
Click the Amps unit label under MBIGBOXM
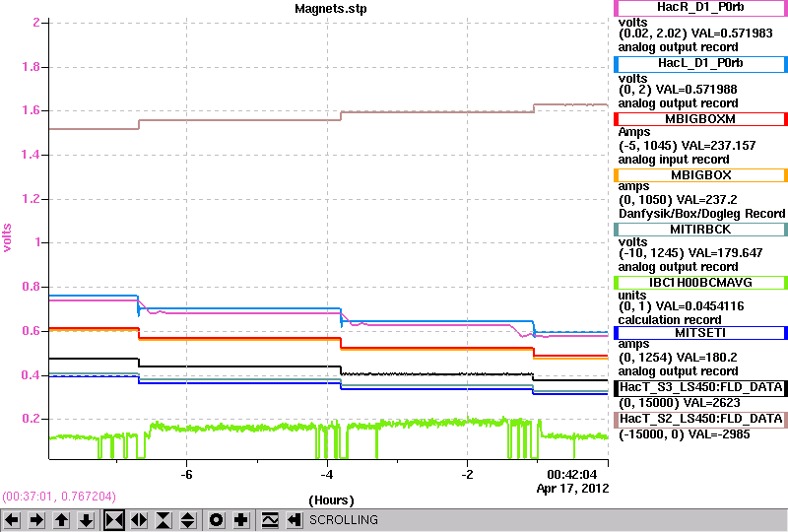tap(634, 132)
